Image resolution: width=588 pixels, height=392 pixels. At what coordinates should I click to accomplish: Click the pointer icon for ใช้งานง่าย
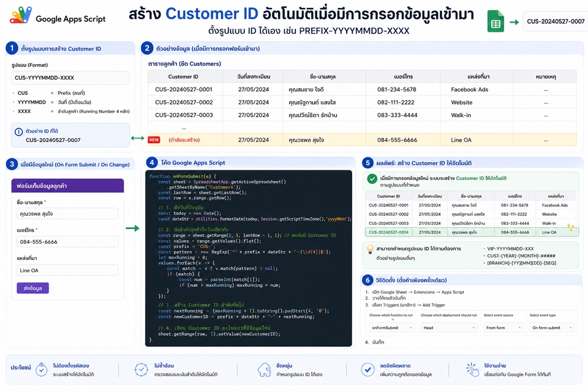pos(472,369)
